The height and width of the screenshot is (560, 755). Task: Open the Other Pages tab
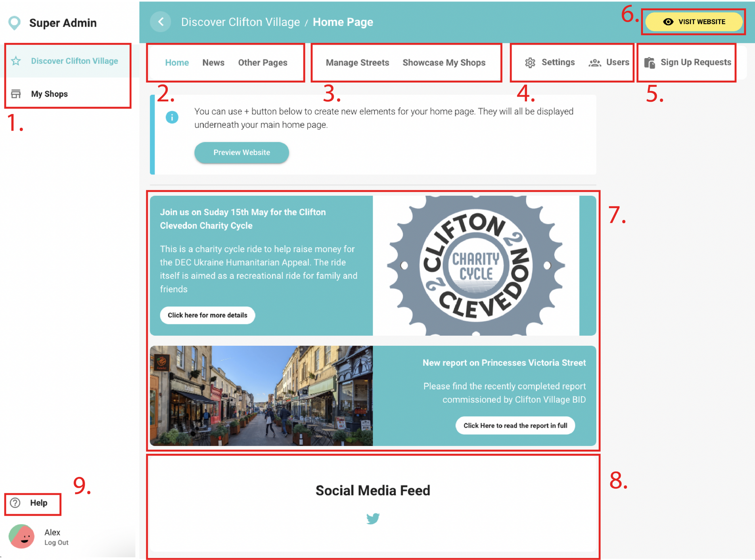click(262, 63)
